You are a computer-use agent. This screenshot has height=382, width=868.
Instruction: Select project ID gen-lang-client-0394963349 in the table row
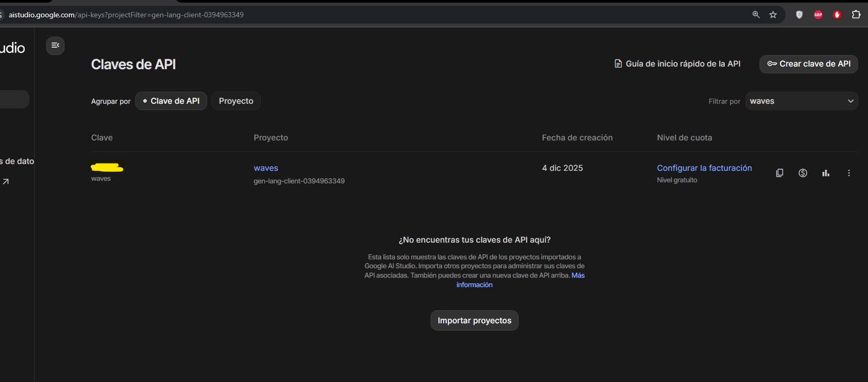[x=299, y=181]
